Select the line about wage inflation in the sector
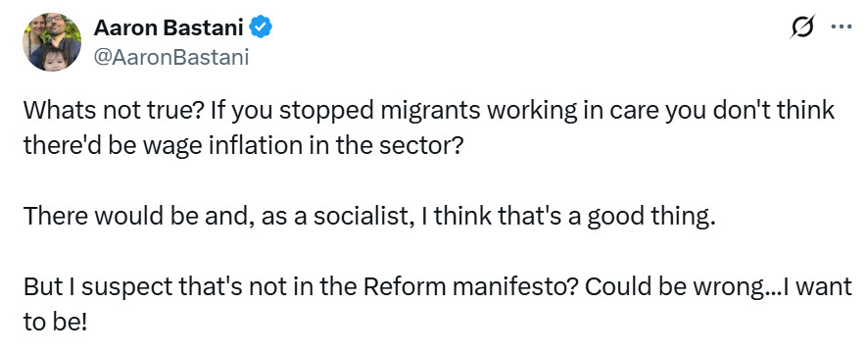 [242, 147]
